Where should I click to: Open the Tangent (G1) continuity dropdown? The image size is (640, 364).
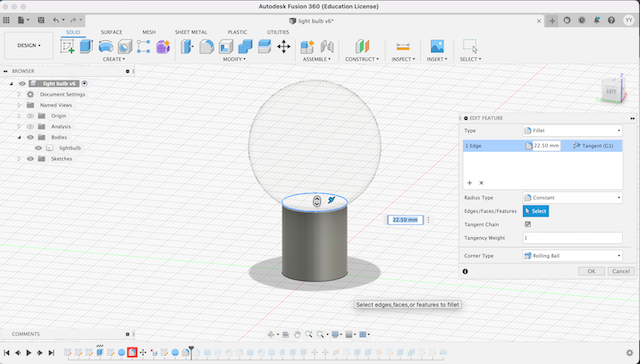(x=594, y=146)
